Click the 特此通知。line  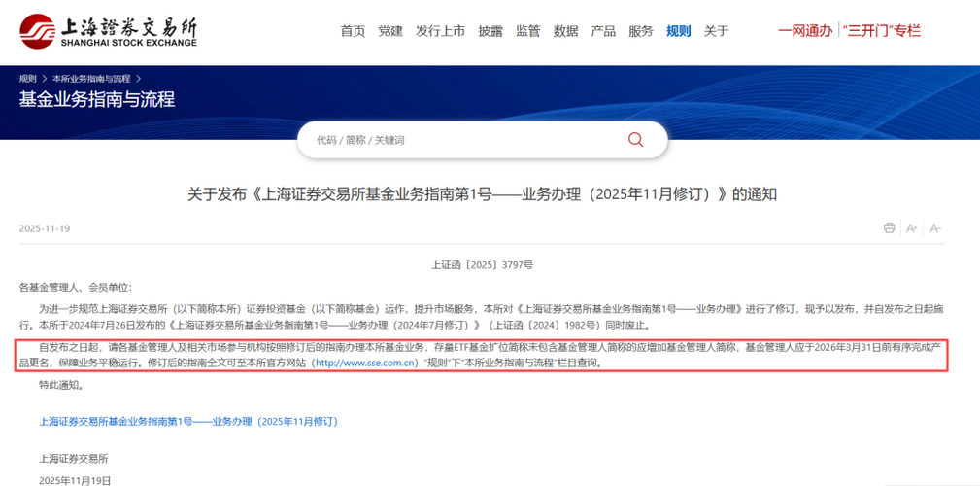[61, 385]
